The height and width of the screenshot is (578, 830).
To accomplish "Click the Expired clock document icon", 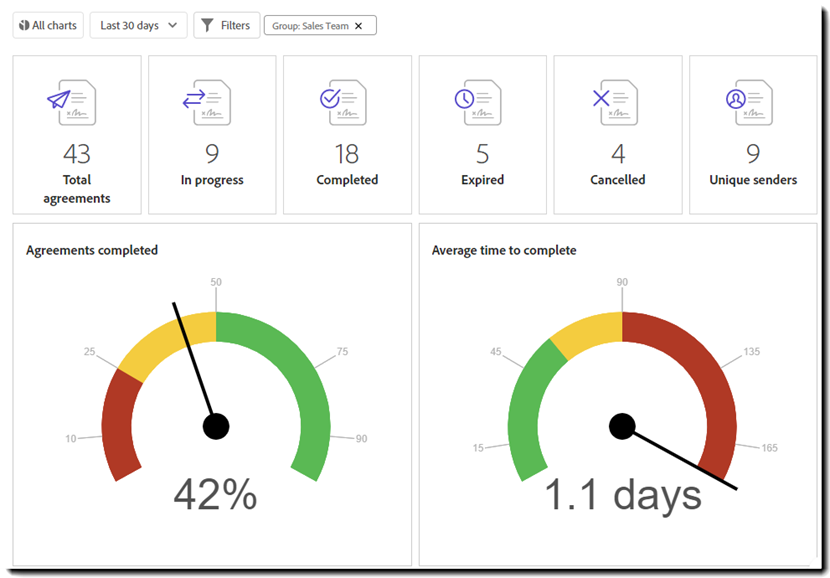I will (x=465, y=100).
